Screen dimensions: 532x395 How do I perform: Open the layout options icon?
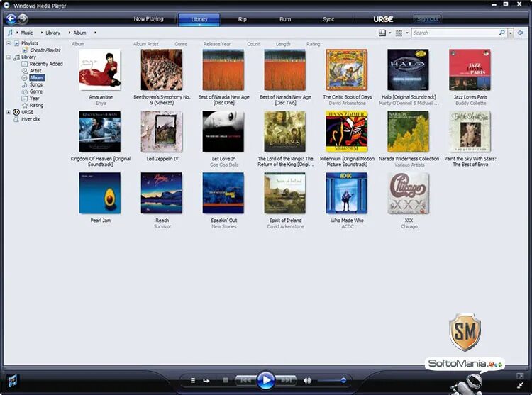coord(382,33)
